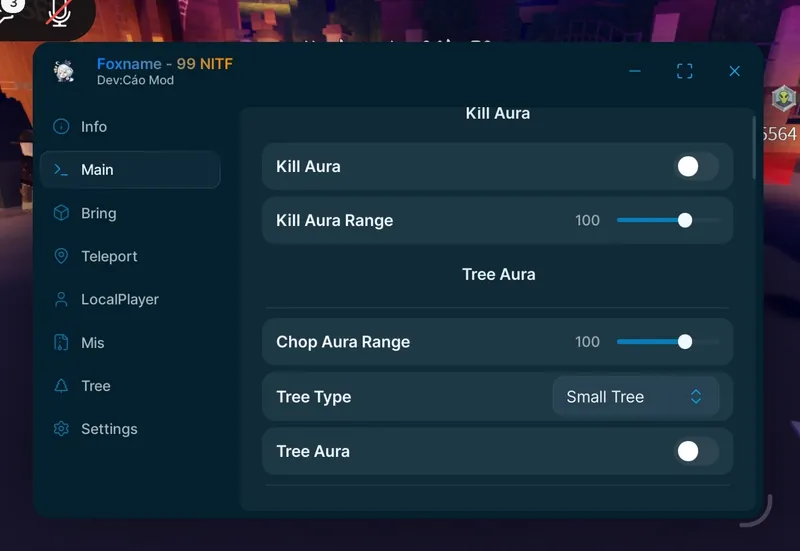Open the Tree Type dropdown
The height and width of the screenshot is (551, 800).
(635, 397)
